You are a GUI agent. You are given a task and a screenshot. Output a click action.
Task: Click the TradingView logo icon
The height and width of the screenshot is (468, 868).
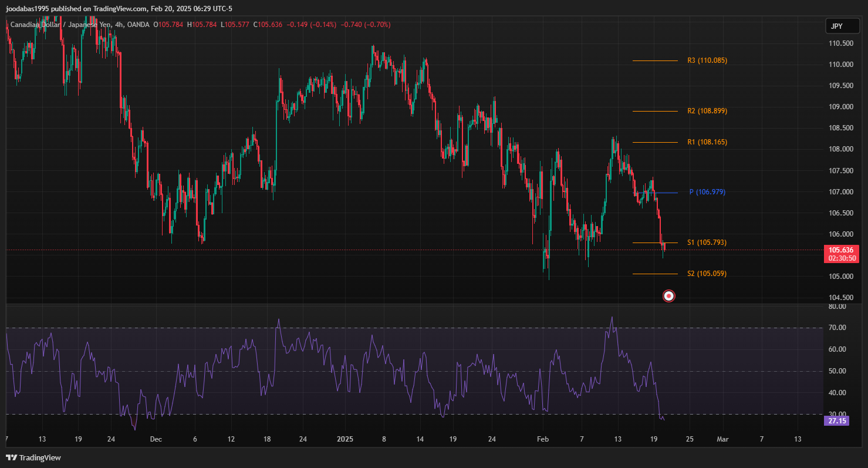coord(11,457)
